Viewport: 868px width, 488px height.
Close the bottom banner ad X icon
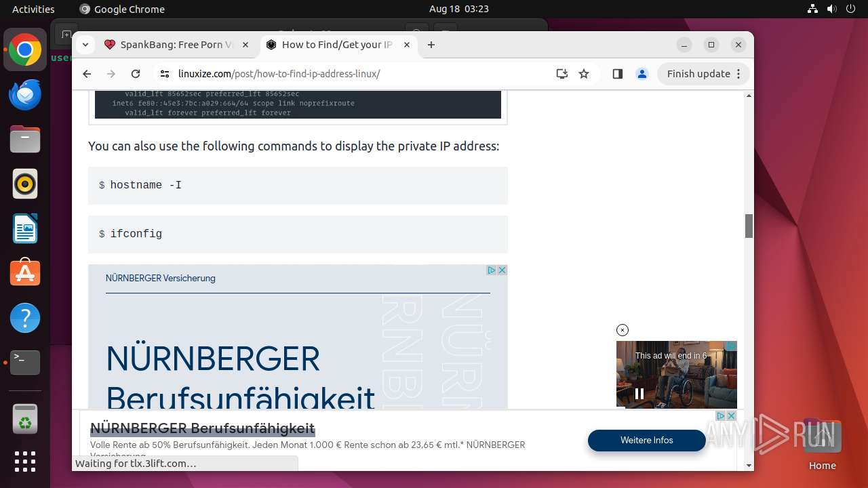coord(731,416)
